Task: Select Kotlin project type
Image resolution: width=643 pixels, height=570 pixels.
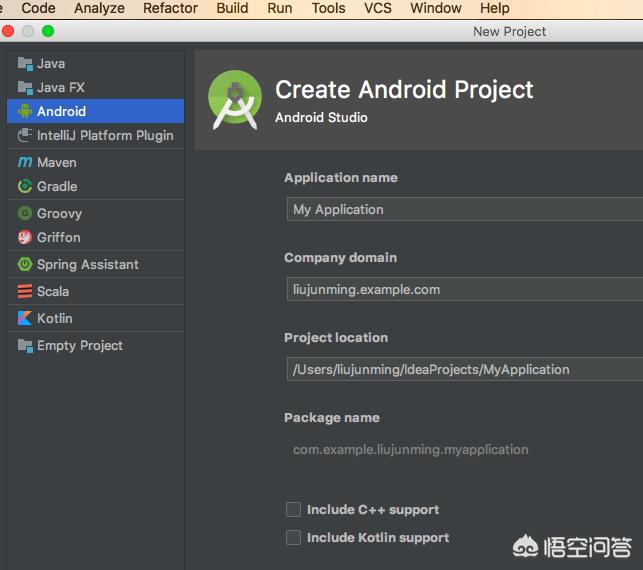Action: 96,318
